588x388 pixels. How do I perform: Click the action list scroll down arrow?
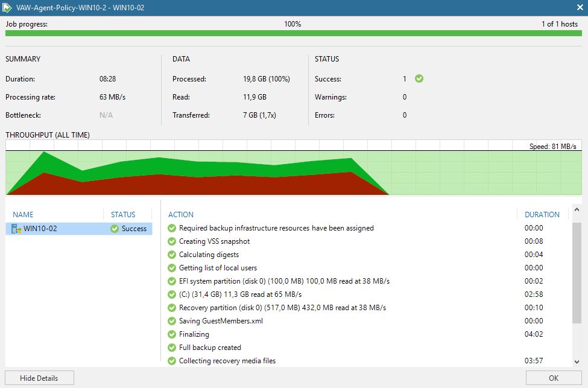pyautogui.click(x=577, y=361)
